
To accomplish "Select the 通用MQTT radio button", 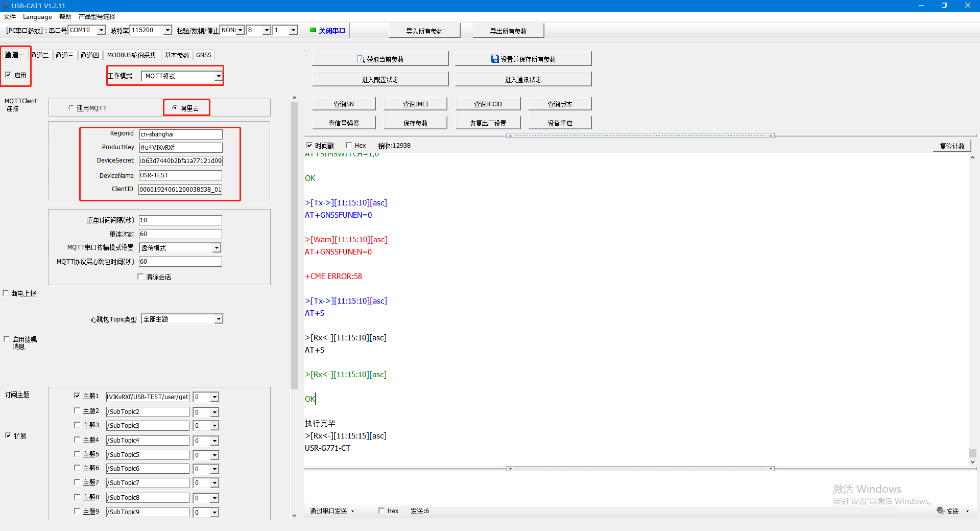I will pyautogui.click(x=71, y=108).
